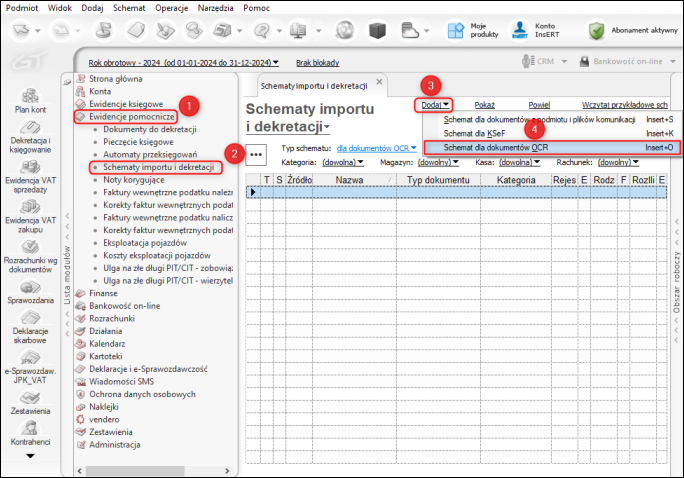This screenshot has width=684, height=478.
Task: Open Typ schematu filter dropdown
Action: click(376, 148)
